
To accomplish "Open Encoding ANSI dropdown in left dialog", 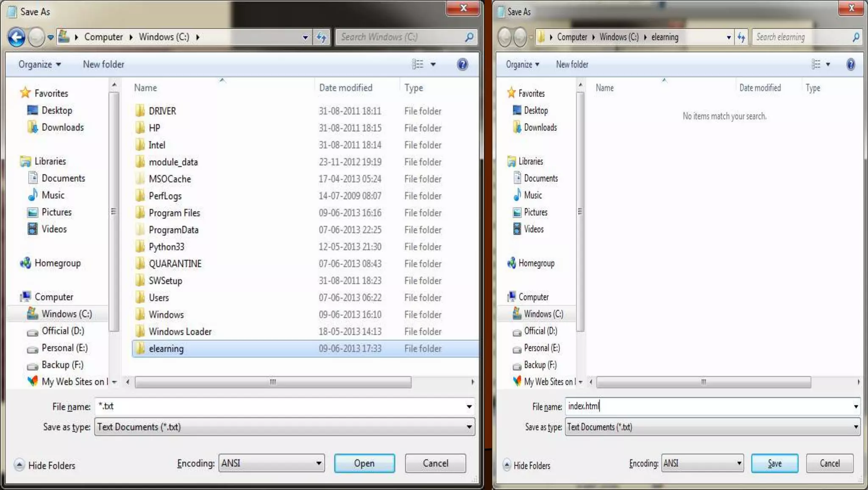I will 272,463.
